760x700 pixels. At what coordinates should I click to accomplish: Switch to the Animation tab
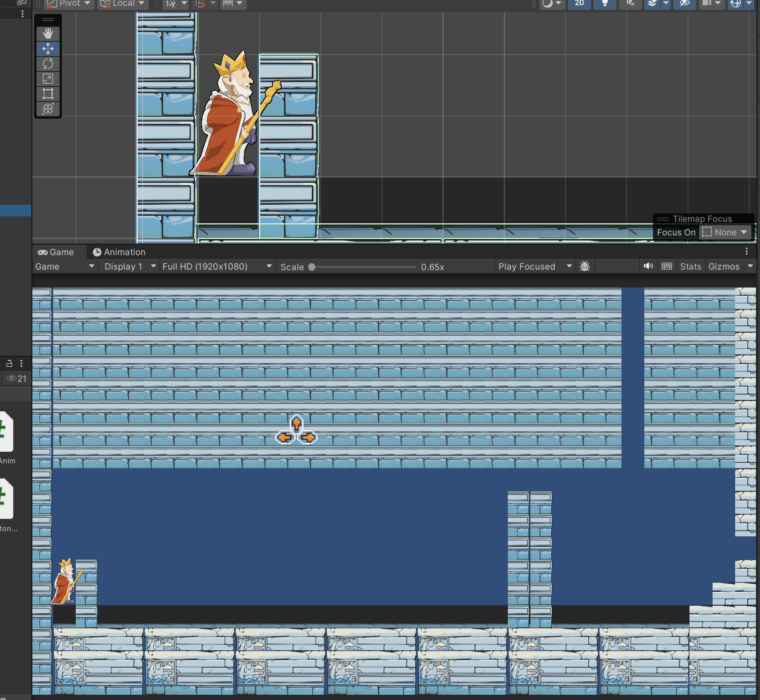[119, 252]
